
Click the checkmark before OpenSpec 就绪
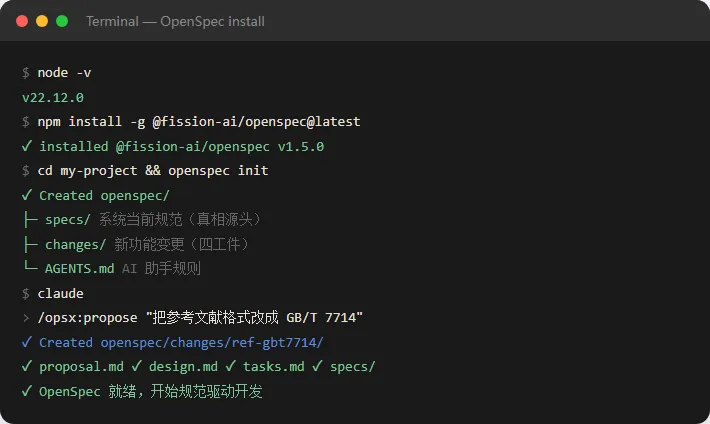pos(27,390)
